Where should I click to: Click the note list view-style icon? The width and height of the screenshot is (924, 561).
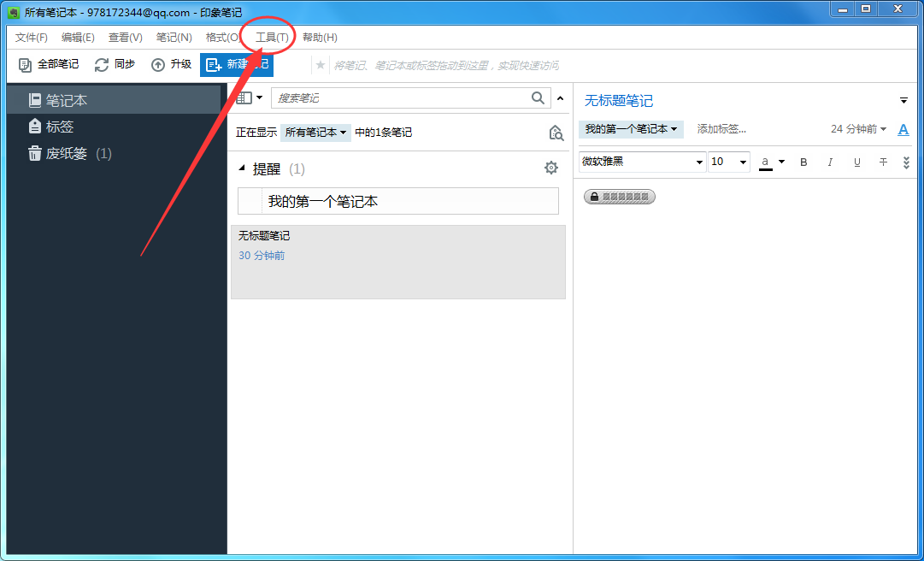pos(243,97)
